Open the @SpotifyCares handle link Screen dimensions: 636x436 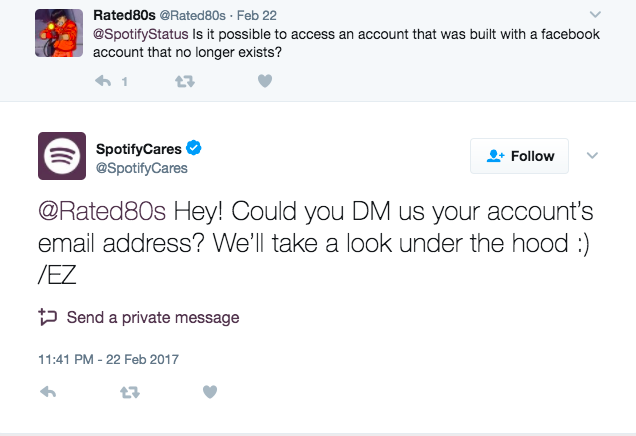[x=141, y=168]
